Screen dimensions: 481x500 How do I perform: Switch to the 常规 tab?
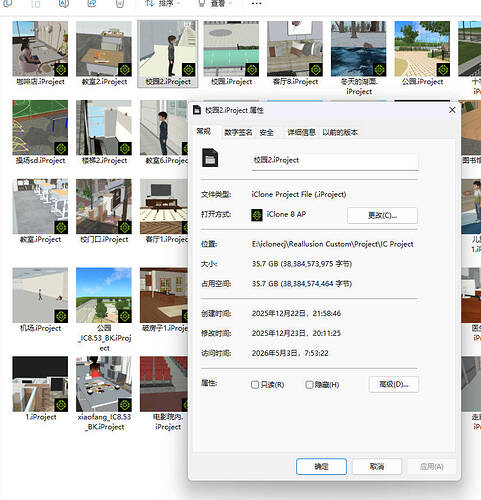(x=203, y=131)
